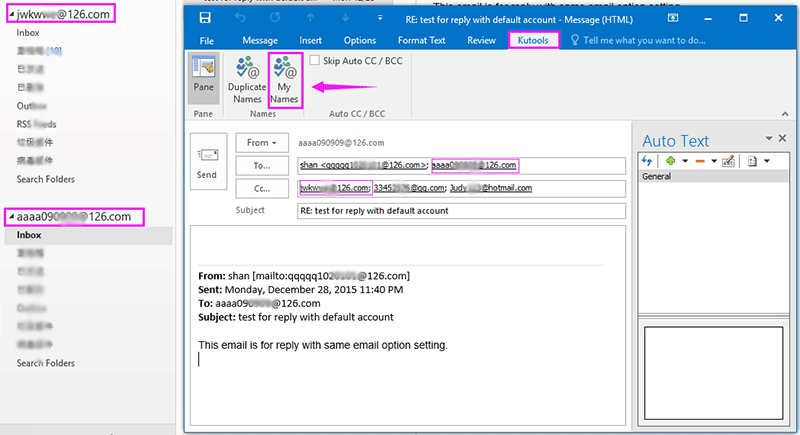Open the dropdown next to the document icon
Viewport: 800px width, 435px height.
click(767, 161)
